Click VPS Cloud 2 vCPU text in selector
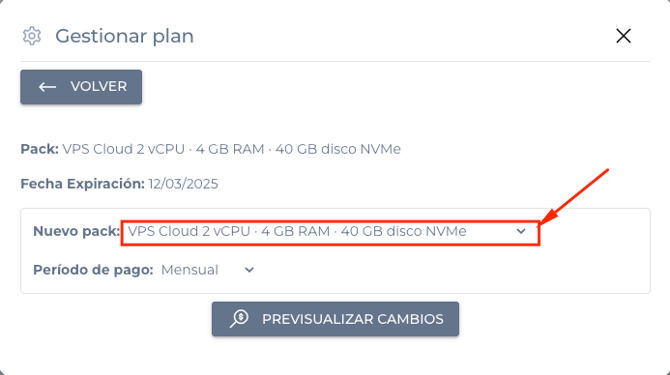The image size is (670, 375). click(x=189, y=231)
